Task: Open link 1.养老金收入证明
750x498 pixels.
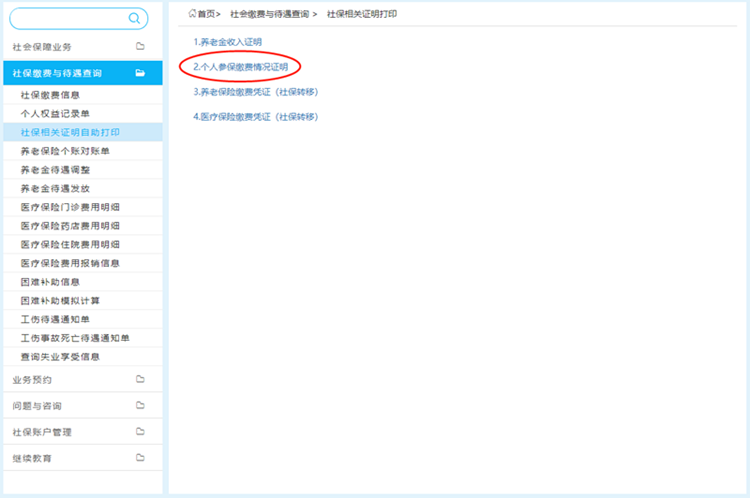Action: coord(227,41)
